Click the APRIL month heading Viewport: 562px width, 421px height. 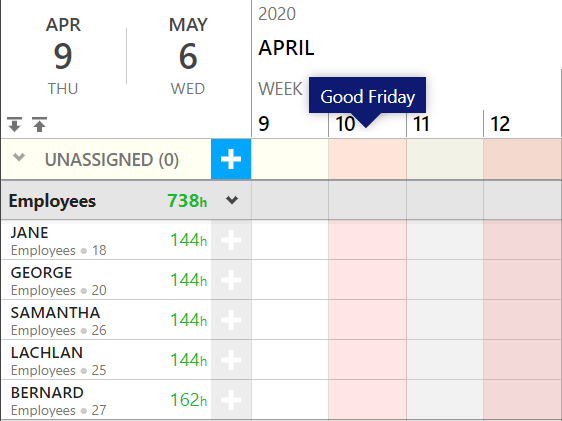(x=286, y=48)
